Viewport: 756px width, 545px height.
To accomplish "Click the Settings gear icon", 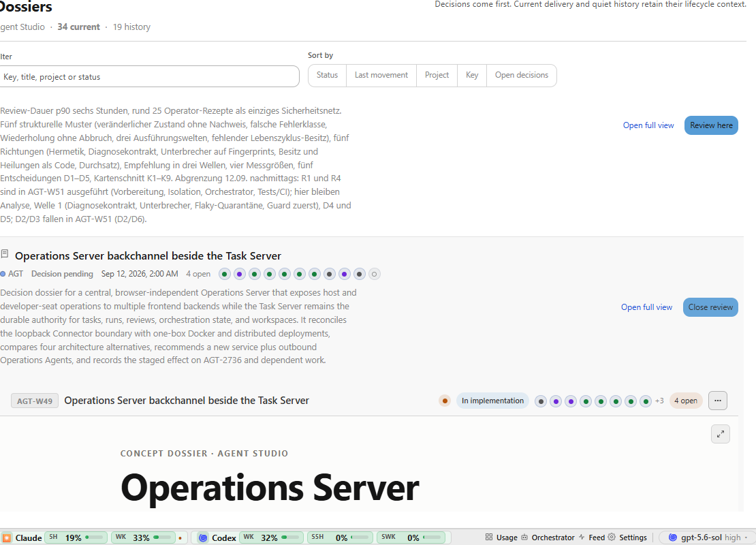I will [612, 538].
